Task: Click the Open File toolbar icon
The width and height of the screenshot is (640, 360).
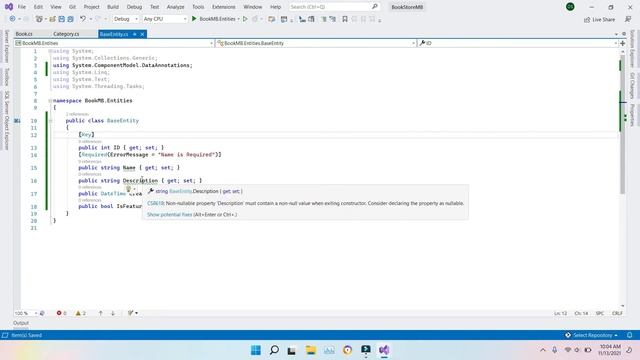Action: [x=52, y=19]
